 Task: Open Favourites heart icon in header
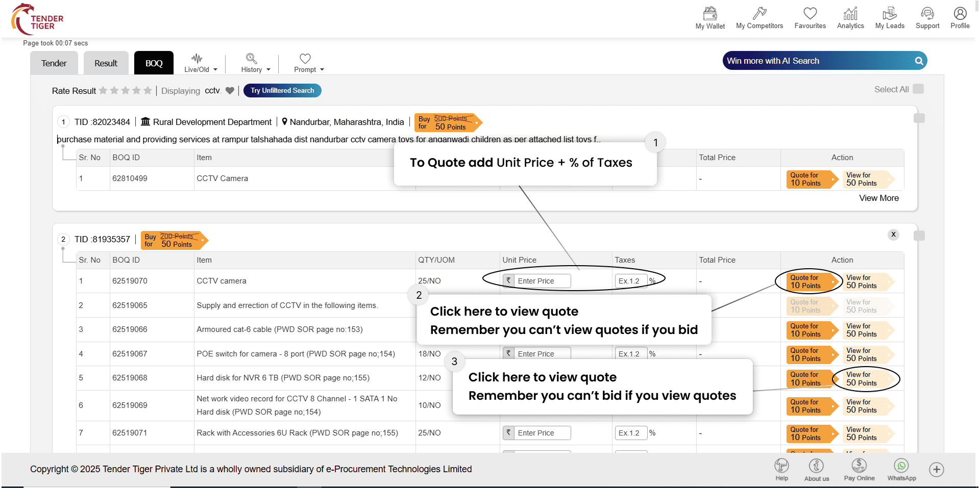pos(810,14)
